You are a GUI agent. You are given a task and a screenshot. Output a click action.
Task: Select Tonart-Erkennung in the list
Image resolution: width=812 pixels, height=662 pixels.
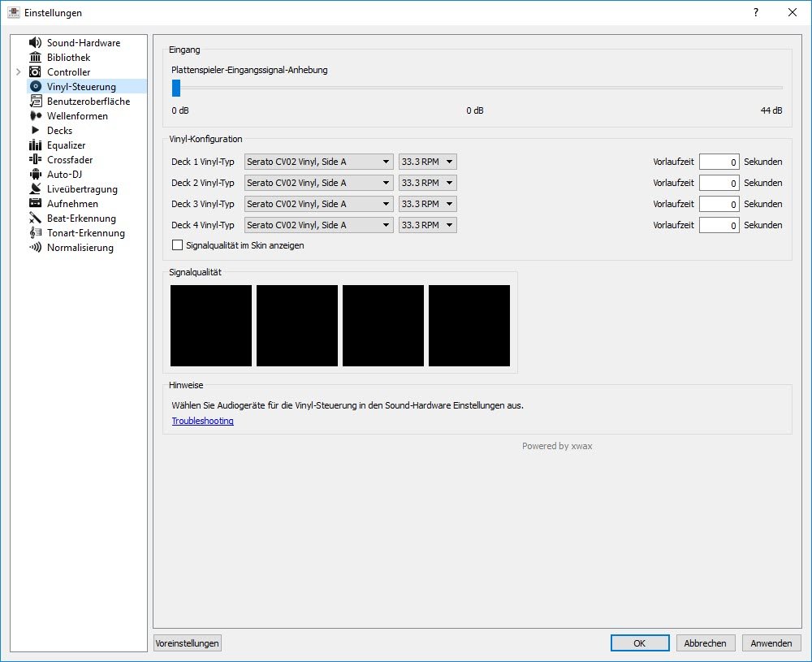tap(86, 233)
